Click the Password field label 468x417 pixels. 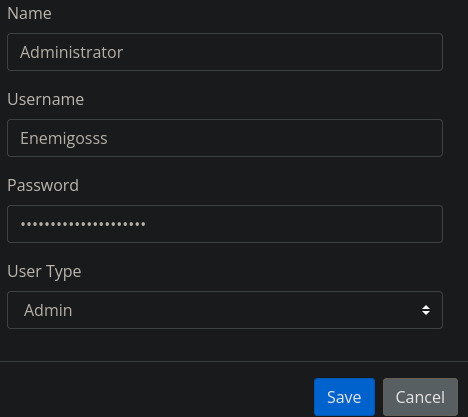click(x=43, y=185)
